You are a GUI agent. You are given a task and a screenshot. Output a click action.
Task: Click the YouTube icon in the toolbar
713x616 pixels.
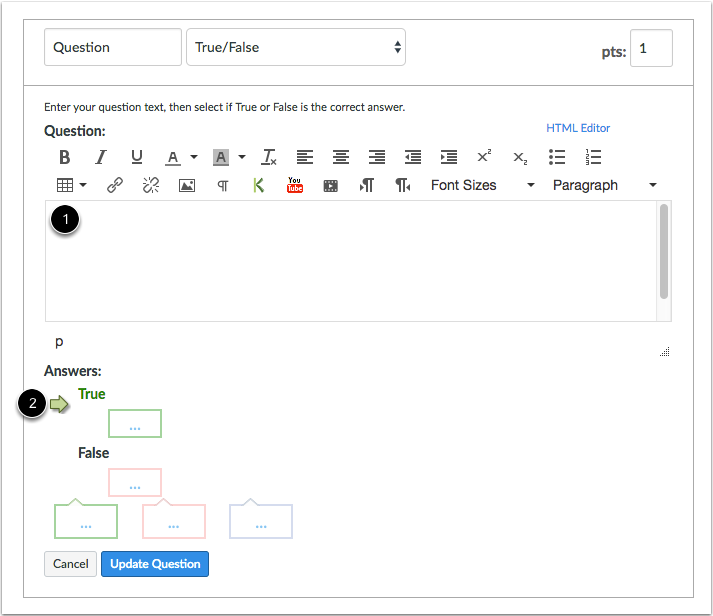pyautogui.click(x=294, y=185)
